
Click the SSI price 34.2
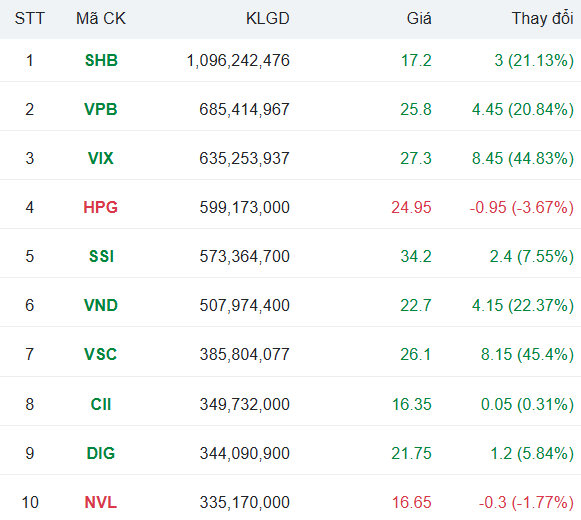click(x=416, y=256)
